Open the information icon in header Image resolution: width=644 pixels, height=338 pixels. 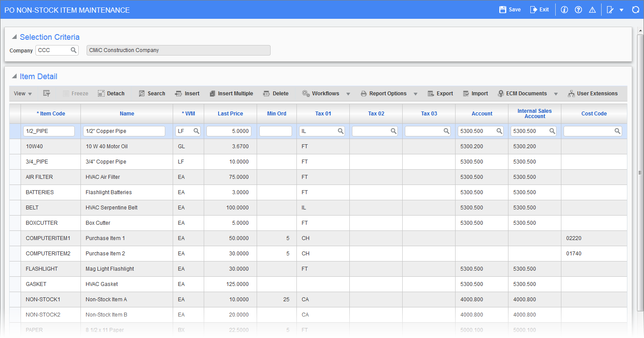(x=564, y=10)
